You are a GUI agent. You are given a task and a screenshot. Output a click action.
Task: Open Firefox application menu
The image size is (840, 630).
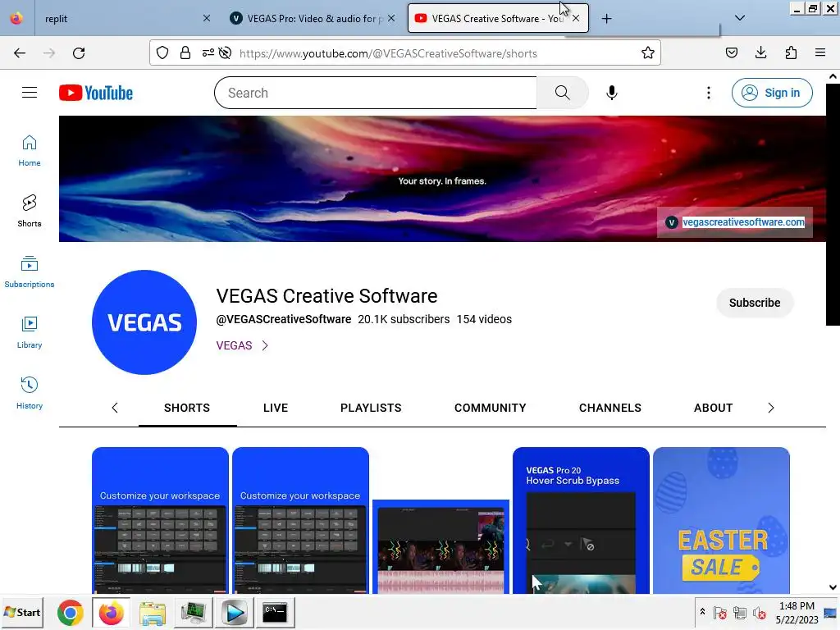(x=820, y=52)
